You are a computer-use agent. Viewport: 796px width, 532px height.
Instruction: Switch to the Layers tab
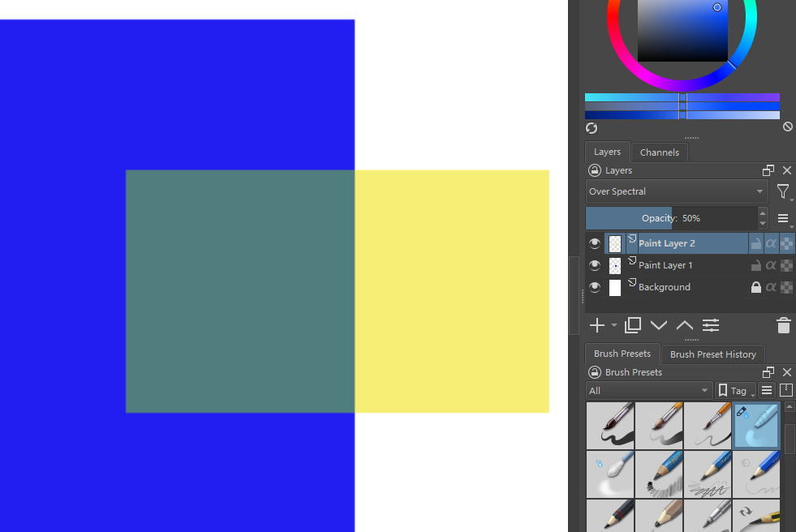tap(607, 152)
